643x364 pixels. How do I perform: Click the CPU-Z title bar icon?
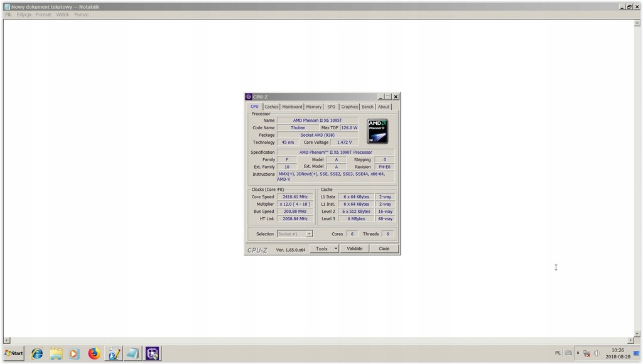tap(249, 97)
